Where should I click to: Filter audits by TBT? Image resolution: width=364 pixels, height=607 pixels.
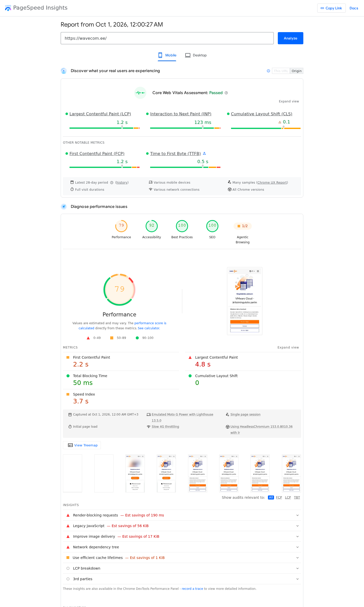(x=297, y=497)
